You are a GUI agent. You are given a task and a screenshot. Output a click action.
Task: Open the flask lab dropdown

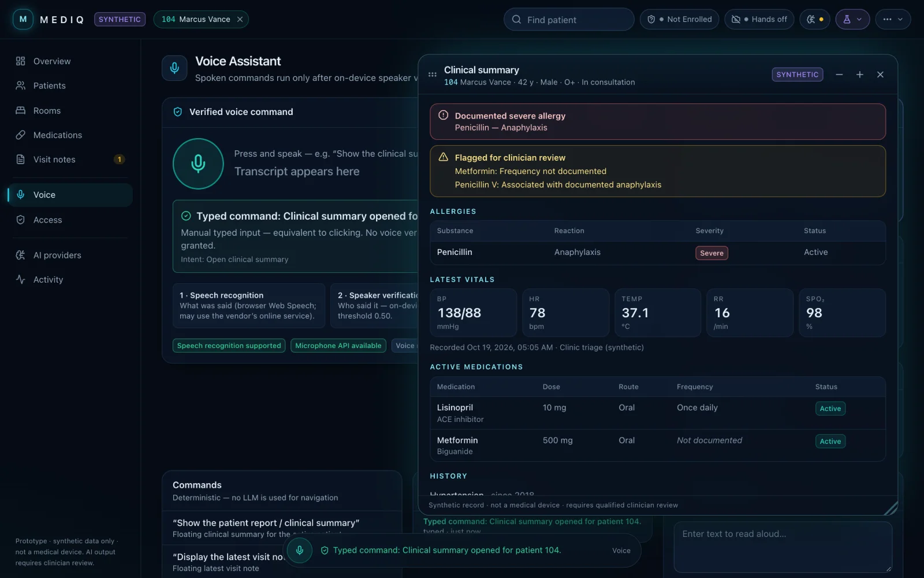pyautogui.click(x=852, y=19)
